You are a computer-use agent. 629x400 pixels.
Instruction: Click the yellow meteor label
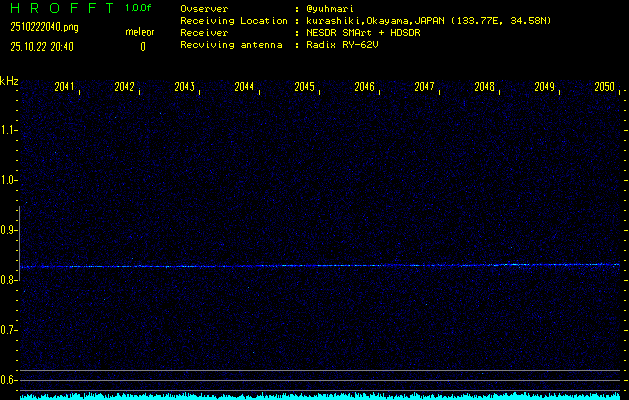tap(141, 33)
